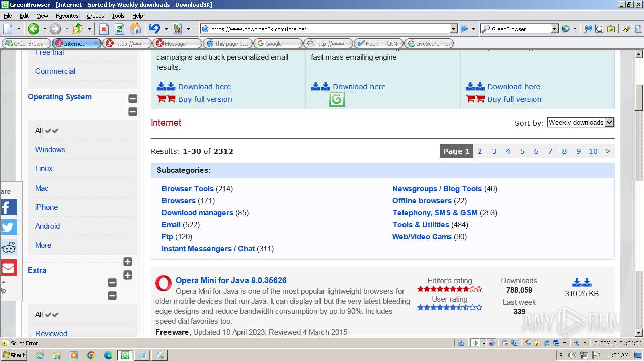The height and width of the screenshot is (362, 644).
Task: Open Opera Mini for Java 8.0.35626 title
Action: coord(231,281)
